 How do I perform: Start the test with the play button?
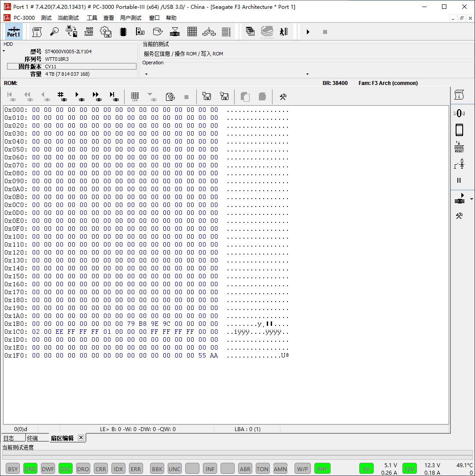[308, 32]
